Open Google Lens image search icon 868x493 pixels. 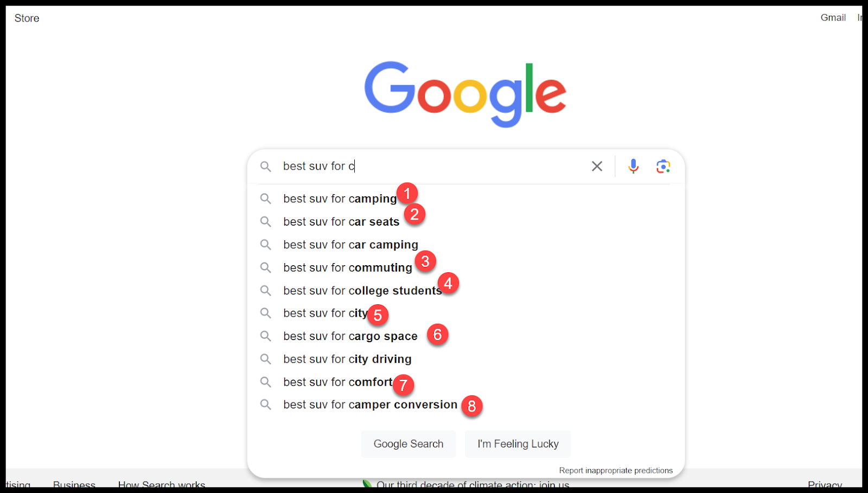663,167
